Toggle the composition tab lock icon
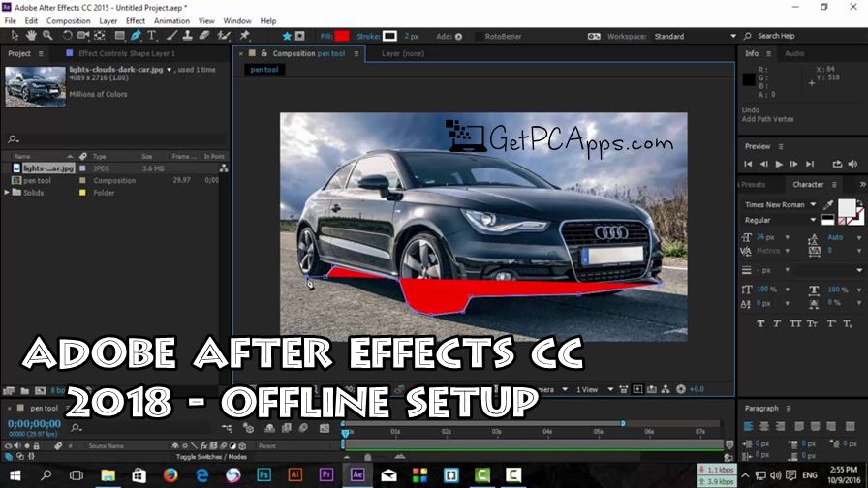 [x=264, y=53]
